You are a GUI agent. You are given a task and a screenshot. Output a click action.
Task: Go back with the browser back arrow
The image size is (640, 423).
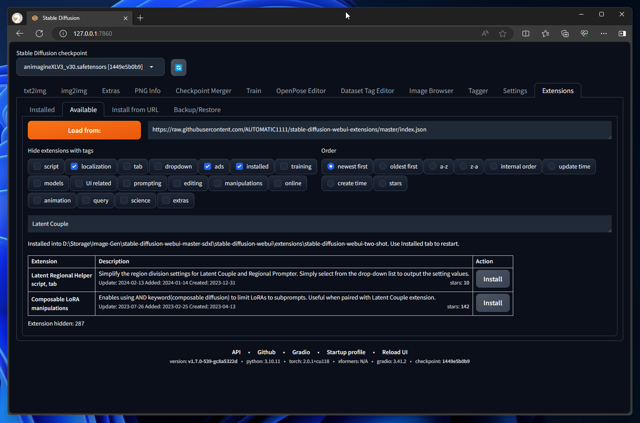click(20, 33)
